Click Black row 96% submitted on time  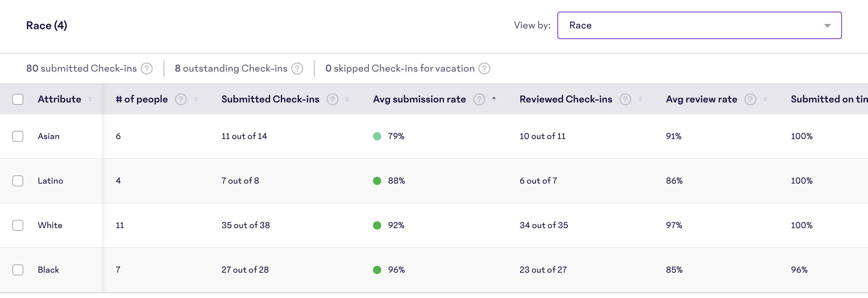[799, 270]
